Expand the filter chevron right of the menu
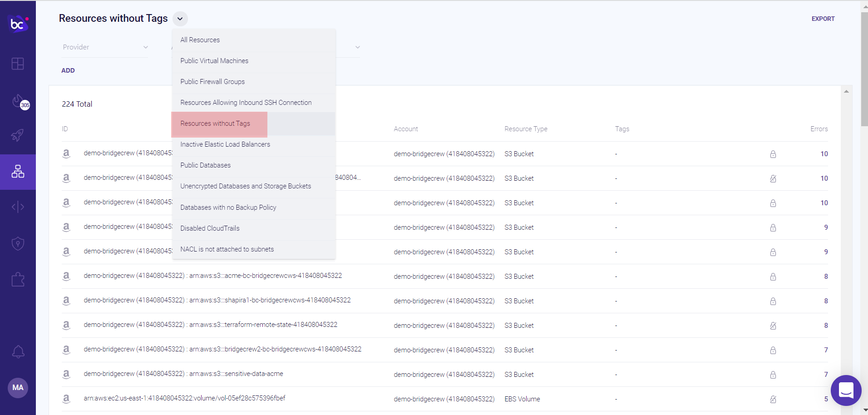This screenshot has width=868, height=415. coord(358,47)
